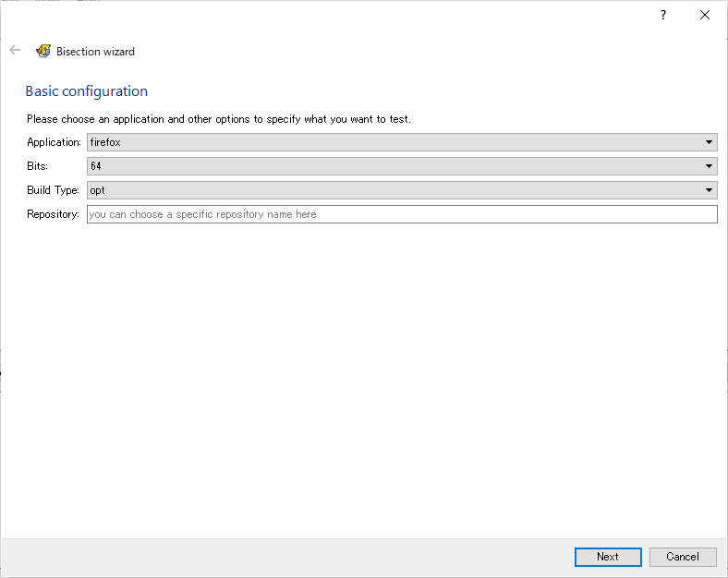
Task: Click the Application: field label
Action: pos(54,142)
